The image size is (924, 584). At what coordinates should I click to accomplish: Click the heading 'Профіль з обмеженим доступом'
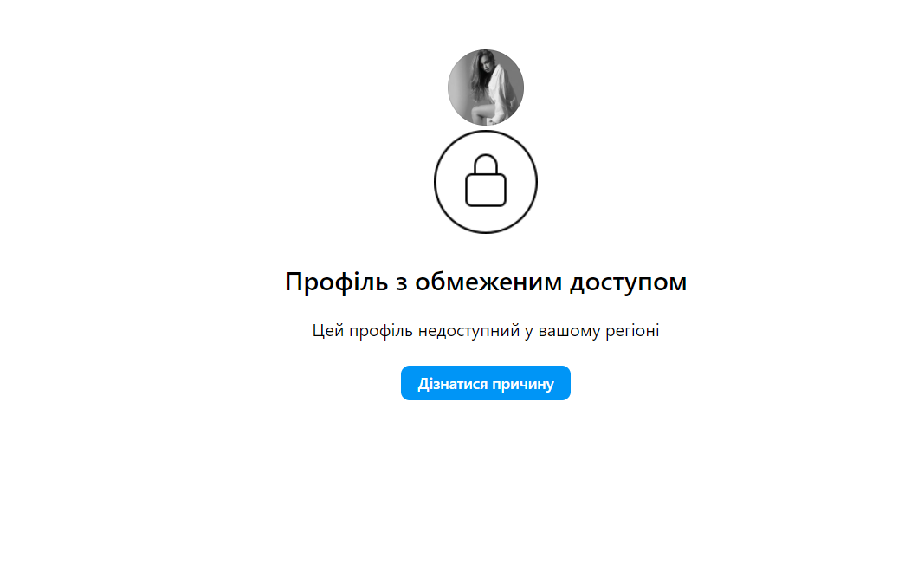coord(486,282)
